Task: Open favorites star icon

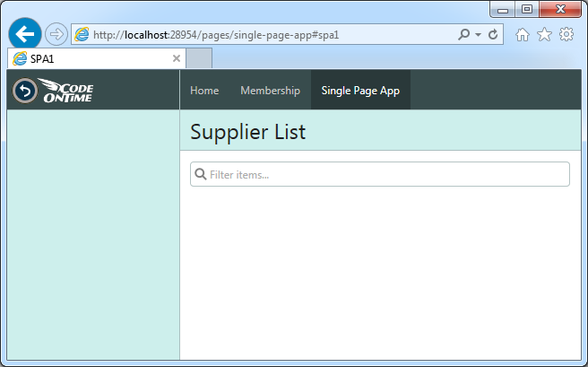Action: [544, 34]
